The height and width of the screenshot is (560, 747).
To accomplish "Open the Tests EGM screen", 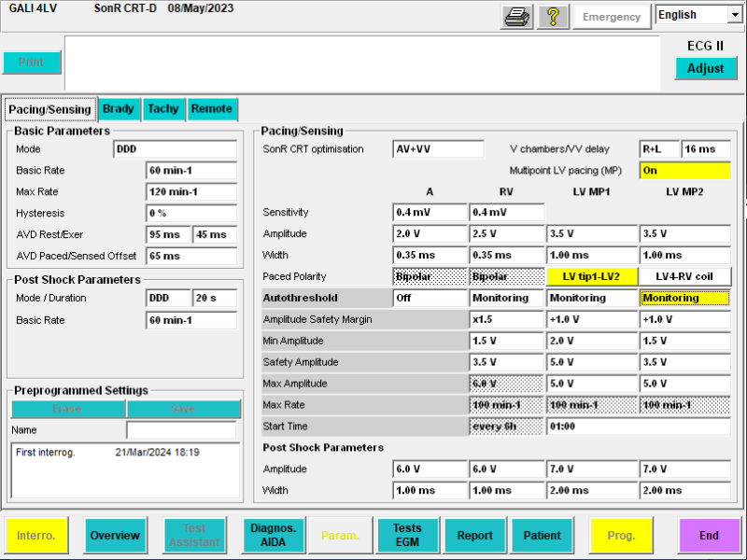I will point(407,535).
